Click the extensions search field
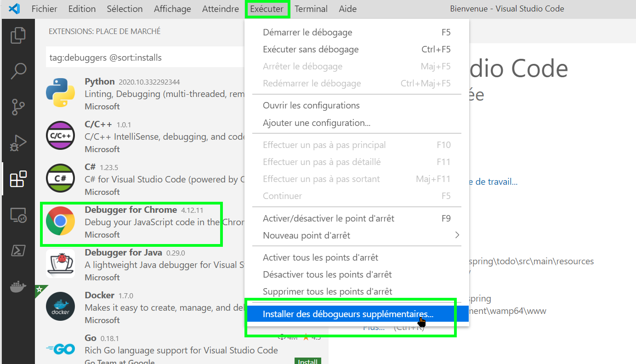Viewport: 636px width, 364px height. [x=146, y=57]
